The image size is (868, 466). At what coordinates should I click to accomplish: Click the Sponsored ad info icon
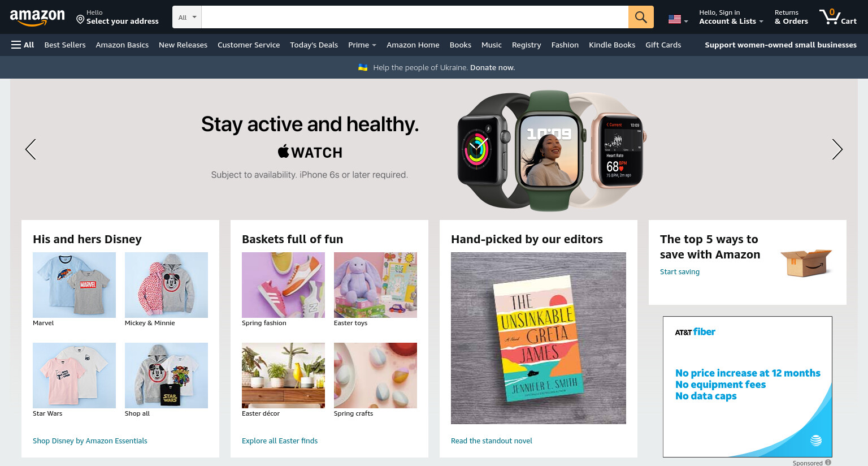[828, 463]
